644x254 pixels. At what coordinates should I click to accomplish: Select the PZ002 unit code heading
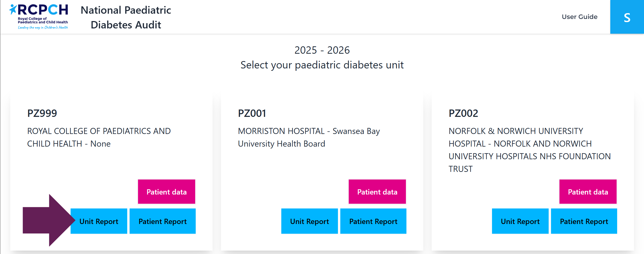pyautogui.click(x=463, y=113)
